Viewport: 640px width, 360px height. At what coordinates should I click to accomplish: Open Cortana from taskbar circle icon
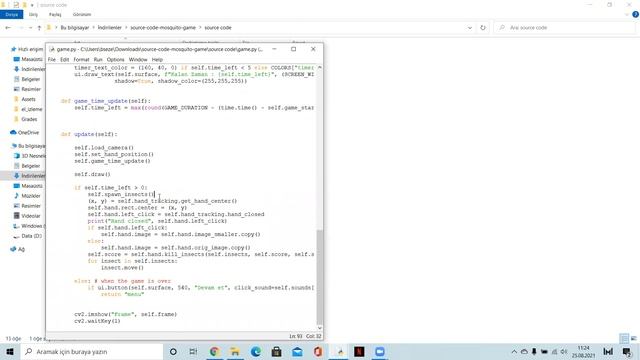[x=173, y=351]
